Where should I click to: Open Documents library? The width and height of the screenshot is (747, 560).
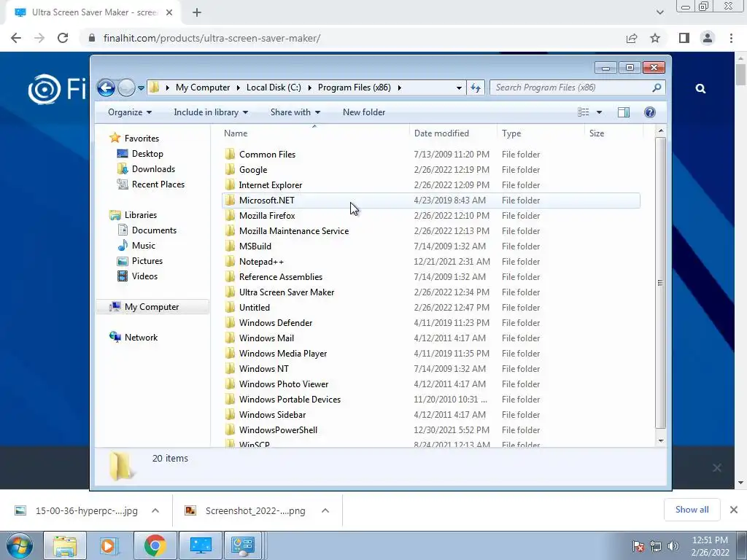[154, 230]
